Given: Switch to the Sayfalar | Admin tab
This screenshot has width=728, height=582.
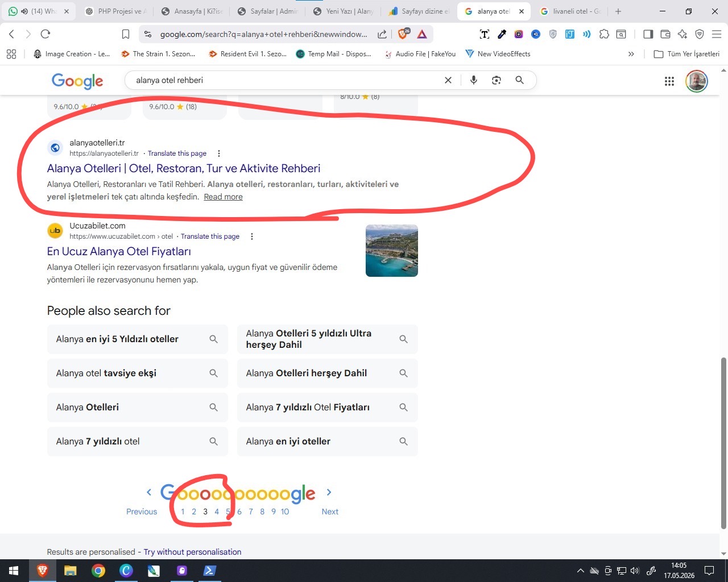Looking at the screenshot, I should pos(267,11).
